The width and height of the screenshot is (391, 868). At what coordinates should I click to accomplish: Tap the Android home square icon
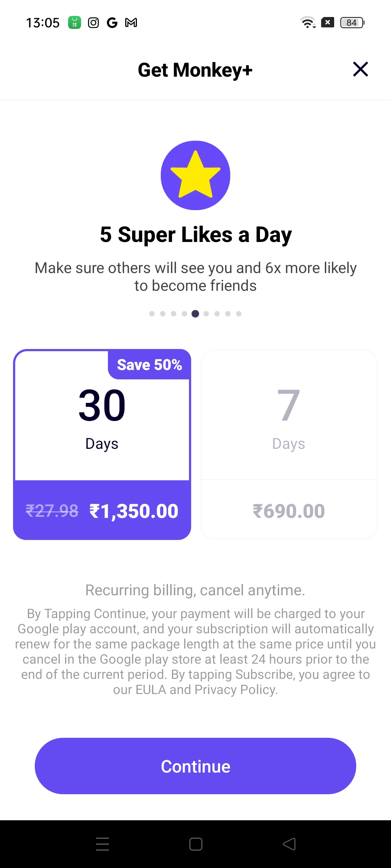pos(196,844)
